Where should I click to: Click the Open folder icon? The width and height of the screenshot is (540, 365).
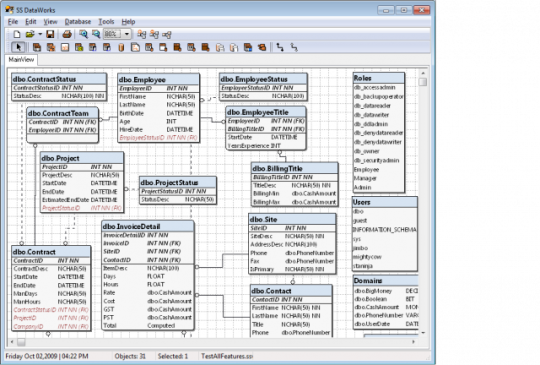pyautogui.click(x=30, y=34)
